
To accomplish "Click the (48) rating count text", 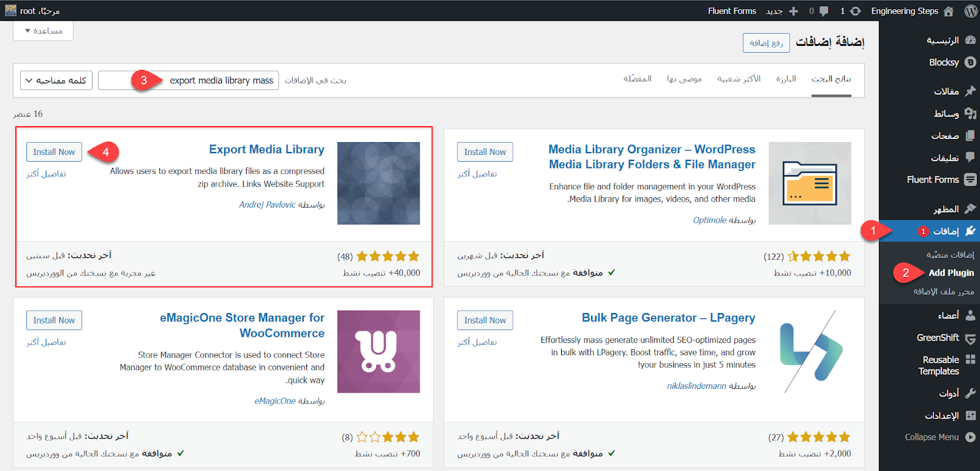I will (x=345, y=257).
